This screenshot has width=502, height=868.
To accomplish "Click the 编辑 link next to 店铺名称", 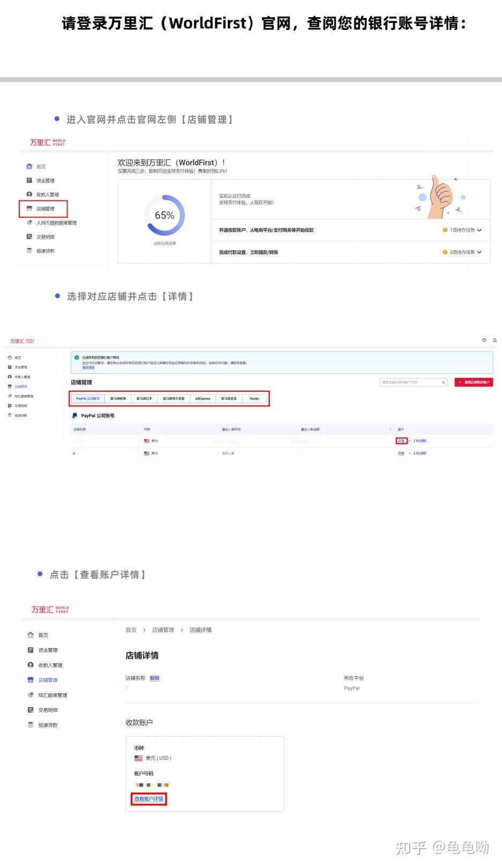I will click(x=154, y=678).
